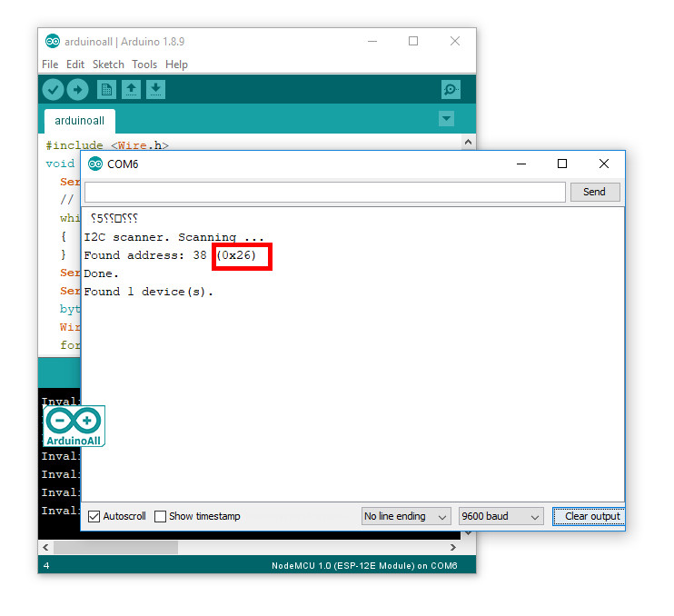Click the Arduino logo in main title bar
Image resolution: width=674 pixels, height=616 pixels.
53,41
